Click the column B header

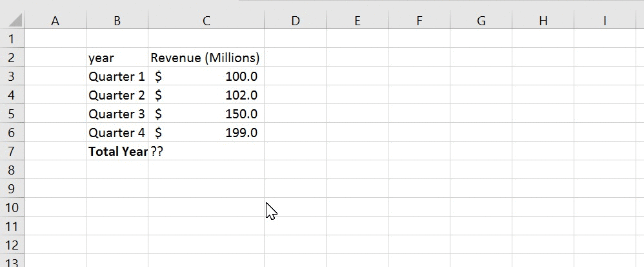(117, 21)
